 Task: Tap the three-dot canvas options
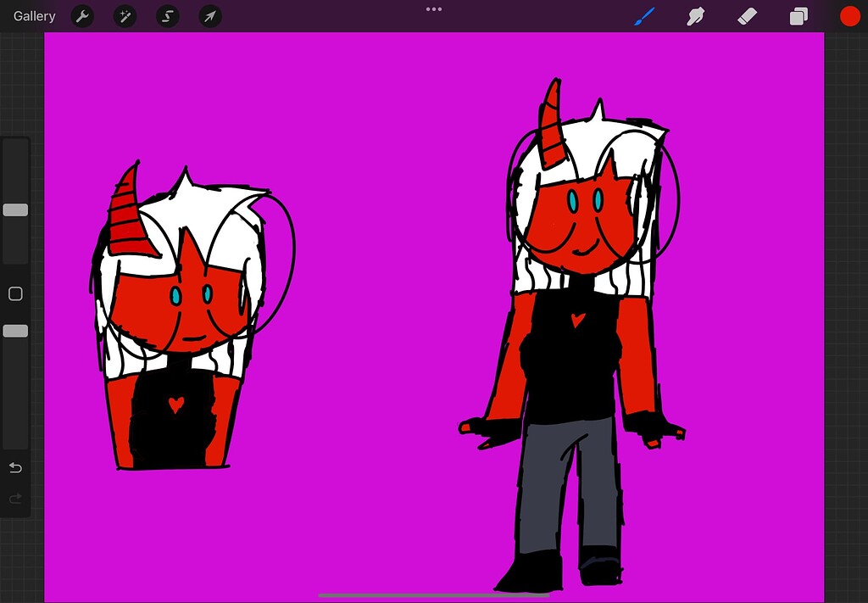pyautogui.click(x=434, y=8)
